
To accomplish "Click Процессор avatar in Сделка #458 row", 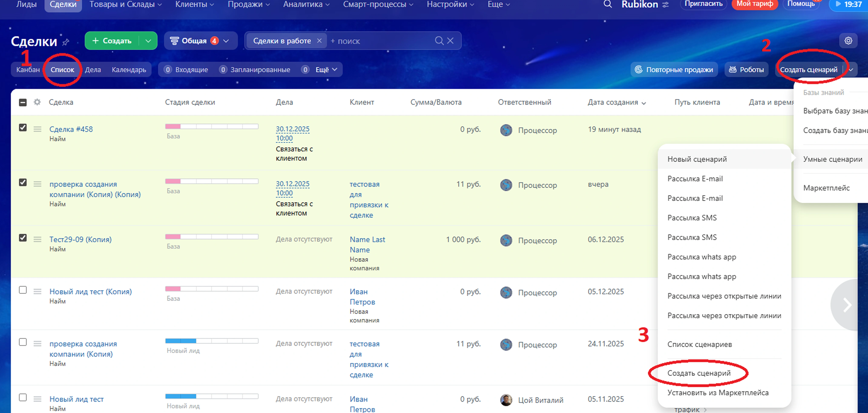I will [x=506, y=130].
